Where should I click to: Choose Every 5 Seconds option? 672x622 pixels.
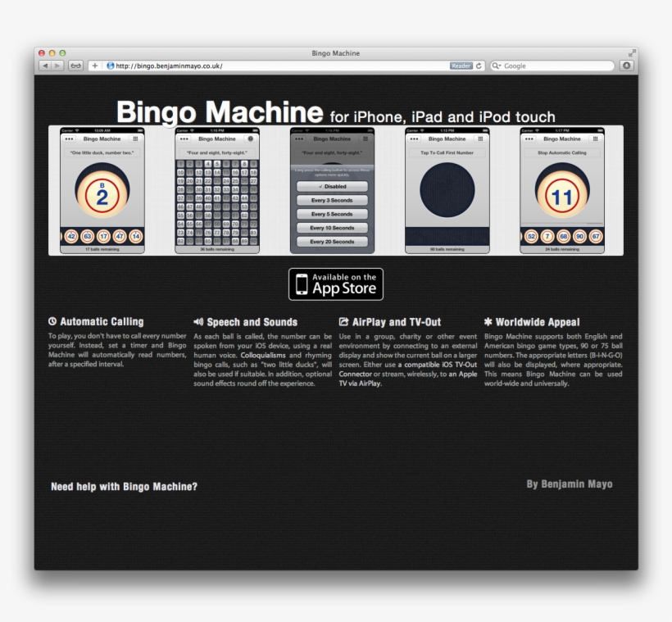tap(332, 214)
